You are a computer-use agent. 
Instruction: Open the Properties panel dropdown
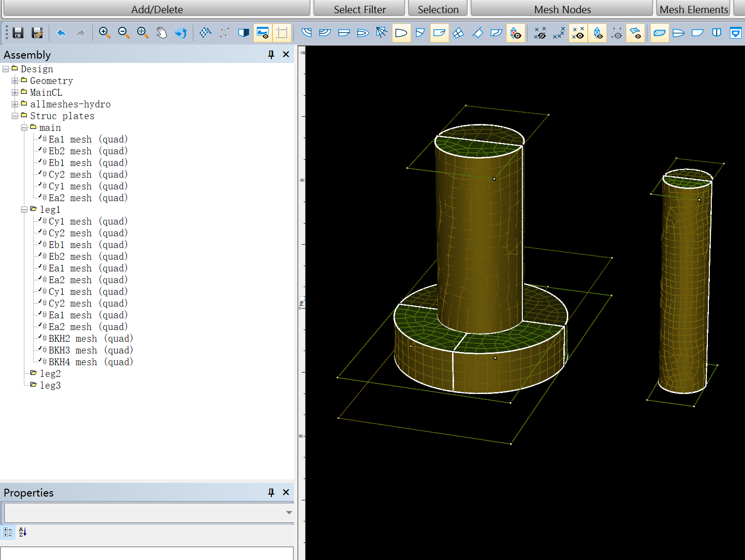(289, 513)
